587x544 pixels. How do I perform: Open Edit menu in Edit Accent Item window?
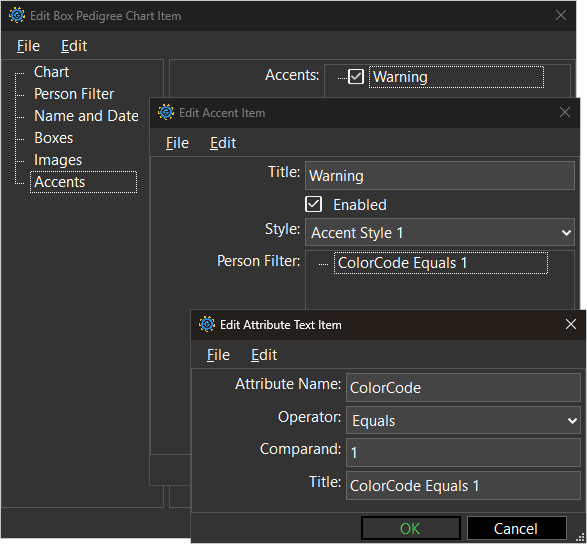click(223, 143)
